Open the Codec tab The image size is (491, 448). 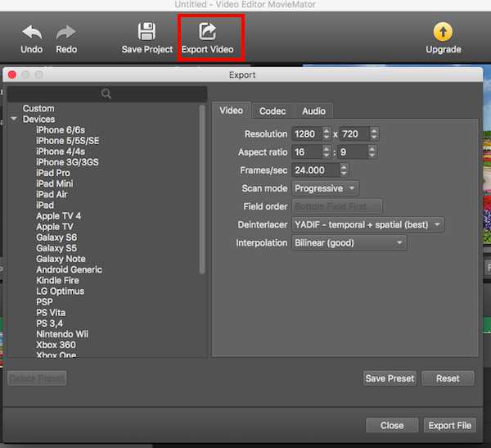coord(273,111)
